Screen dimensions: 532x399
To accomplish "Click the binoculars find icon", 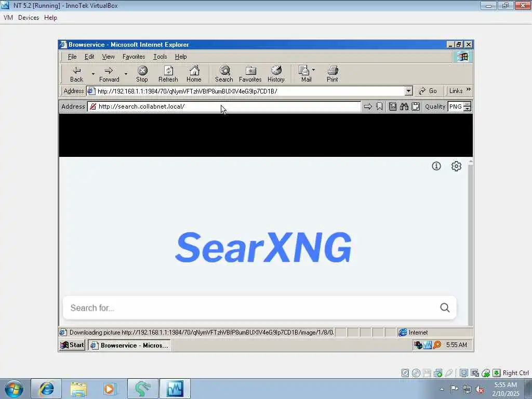I will 404,107.
